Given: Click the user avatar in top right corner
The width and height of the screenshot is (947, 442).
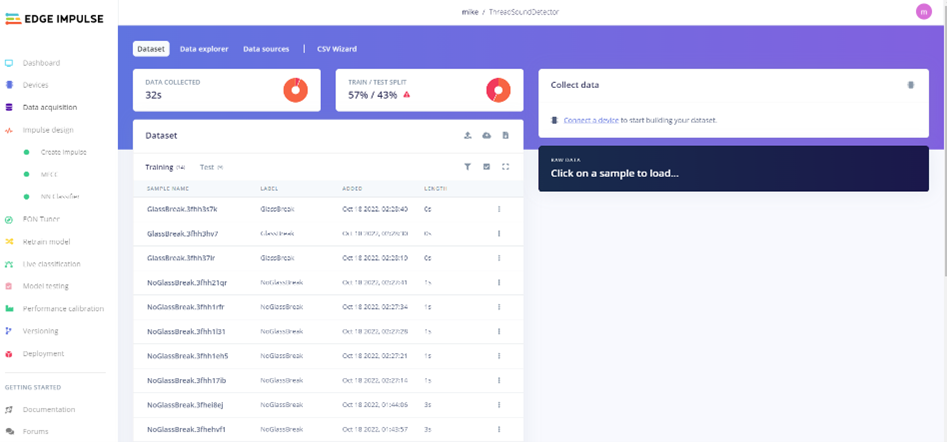Looking at the screenshot, I should 923,11.
